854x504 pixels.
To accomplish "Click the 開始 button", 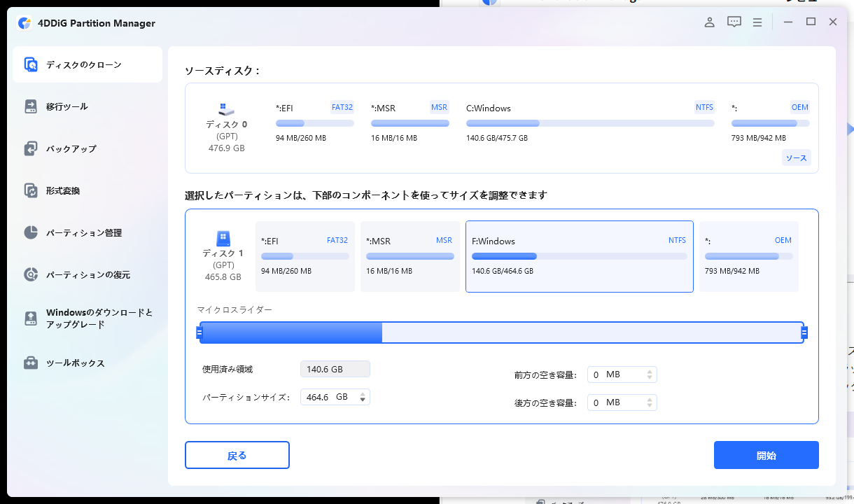I will [766, 455].
